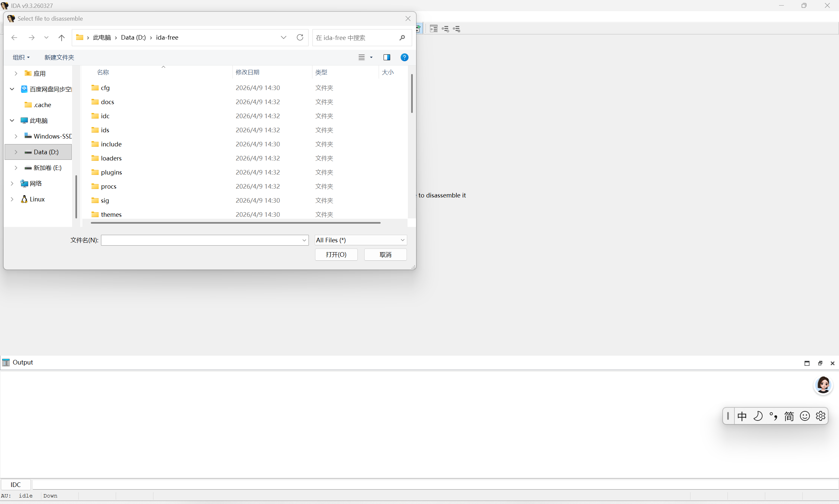Collapse the 此电脑 tree node
This screenshot has width=839, height=504.
tap(12, 121)
